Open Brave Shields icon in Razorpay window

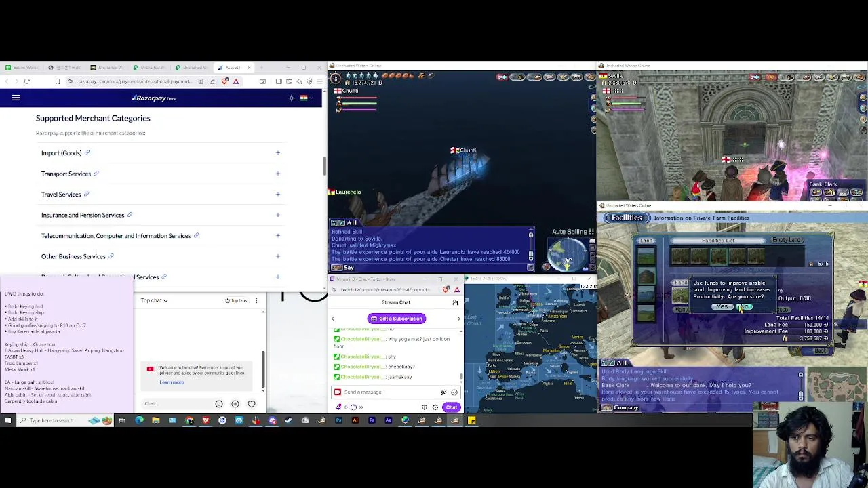[x=225, y=81]
